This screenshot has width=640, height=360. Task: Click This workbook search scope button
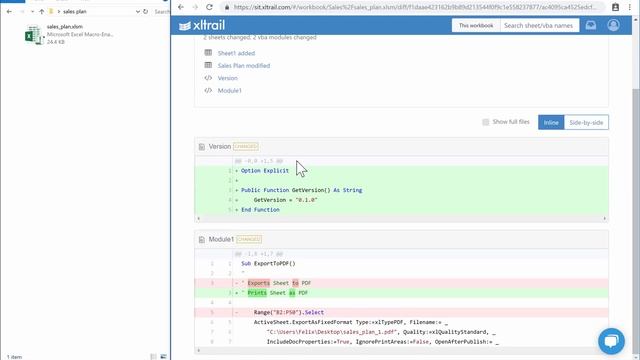point(476,25)
